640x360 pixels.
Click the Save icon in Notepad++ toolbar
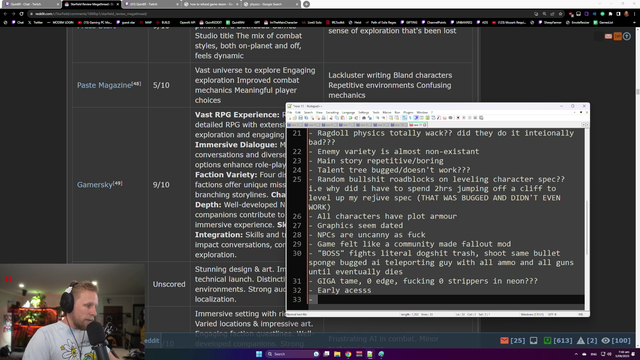(x=300, y=118)
